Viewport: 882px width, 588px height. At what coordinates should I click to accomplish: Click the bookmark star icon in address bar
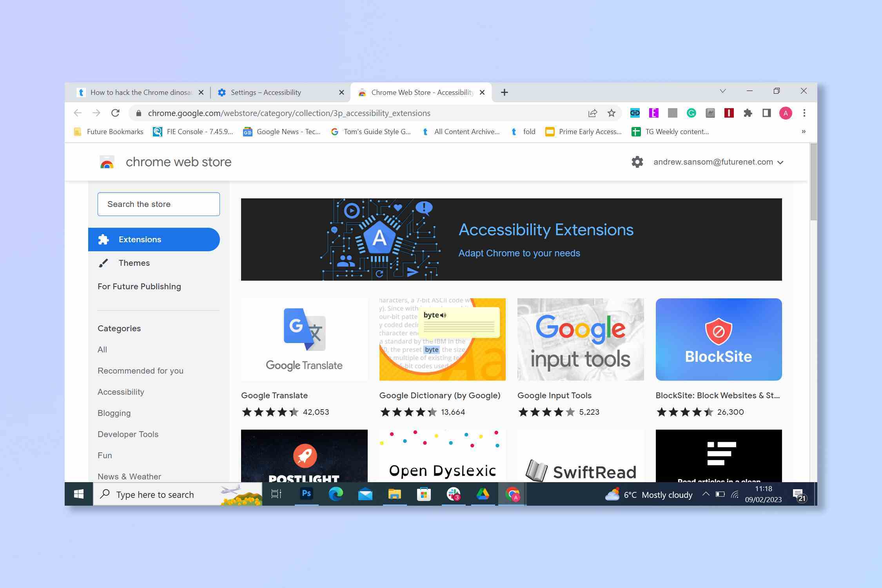(611, 113)
